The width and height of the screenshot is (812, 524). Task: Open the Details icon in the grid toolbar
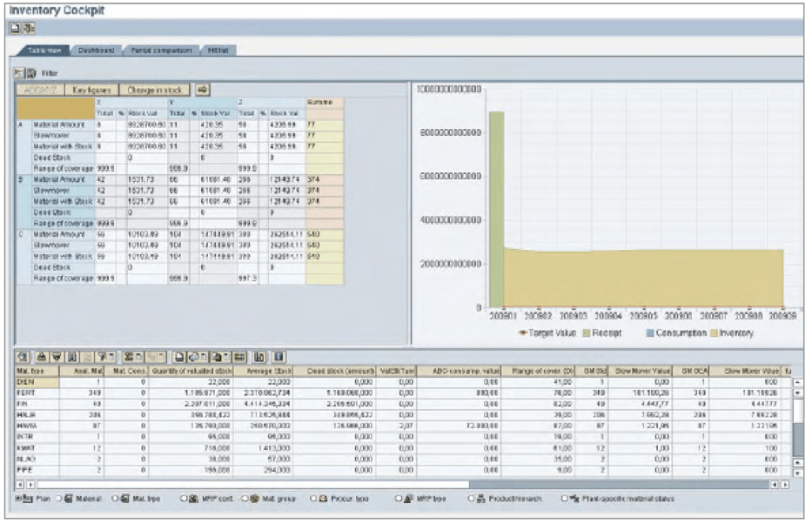tap(23, 357)
